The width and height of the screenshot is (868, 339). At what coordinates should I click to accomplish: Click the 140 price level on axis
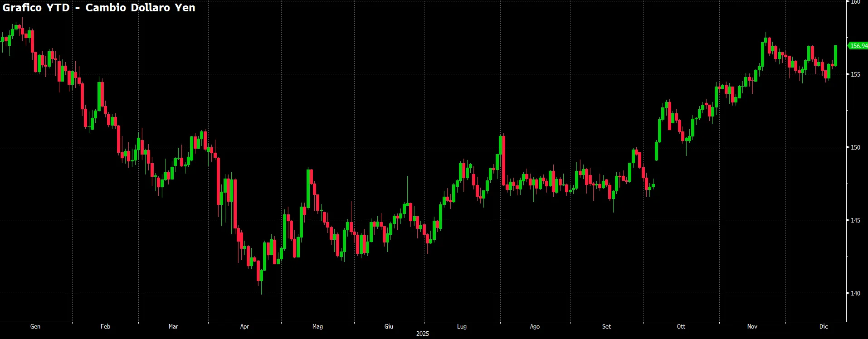point(855,293)
